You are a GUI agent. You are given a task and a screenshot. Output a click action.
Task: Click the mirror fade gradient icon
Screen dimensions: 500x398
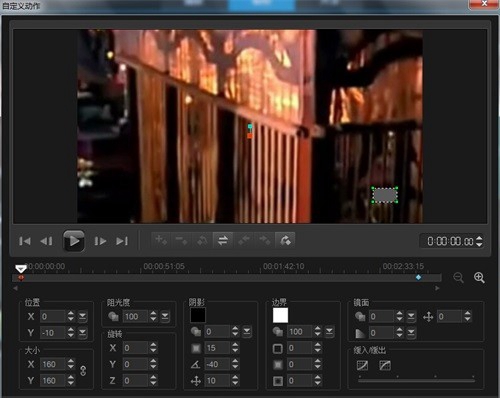360,333
